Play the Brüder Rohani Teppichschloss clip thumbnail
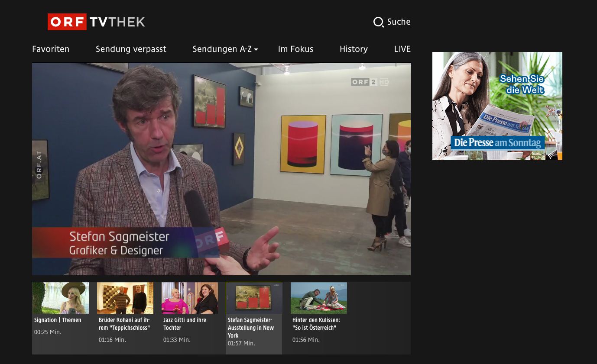The width and height of the screenshot is (597, 364). (x=125, y=298)
